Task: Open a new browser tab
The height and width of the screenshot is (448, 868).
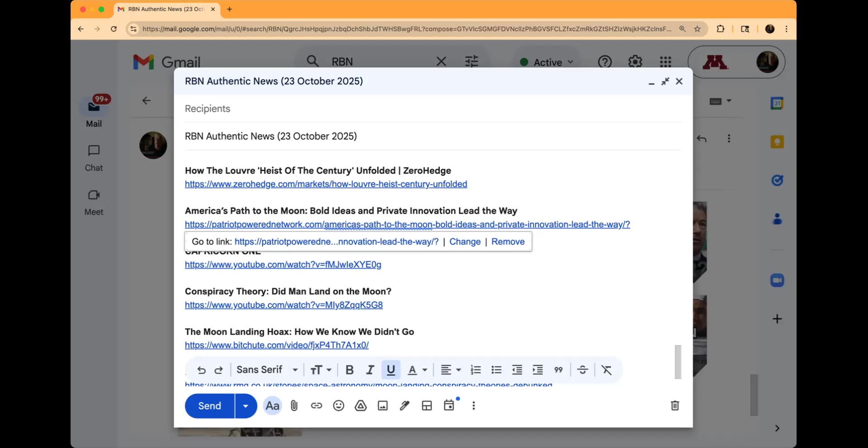Action: (230, 9)
